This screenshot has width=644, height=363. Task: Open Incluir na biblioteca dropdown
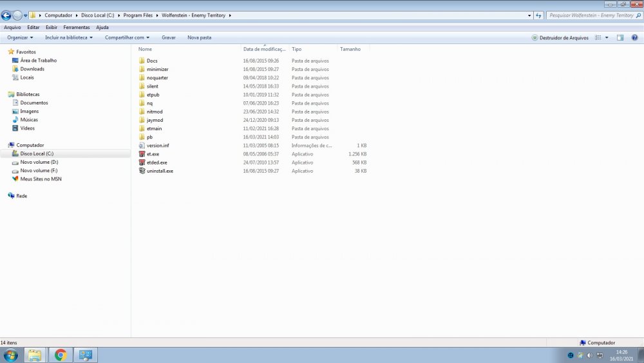[69, 37]
